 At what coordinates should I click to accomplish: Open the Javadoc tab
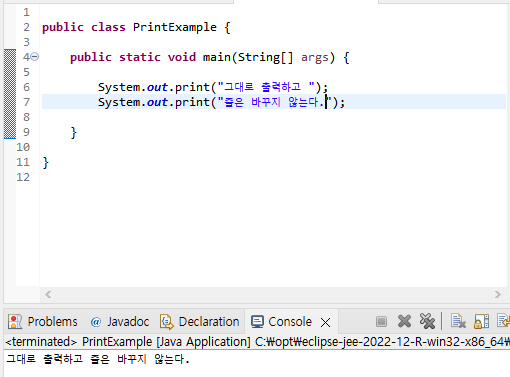click(x=128, y=322)
